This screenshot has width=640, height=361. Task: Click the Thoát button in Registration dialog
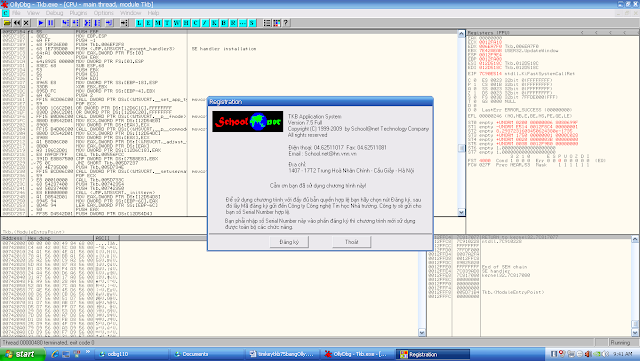(x=351, y=242)
